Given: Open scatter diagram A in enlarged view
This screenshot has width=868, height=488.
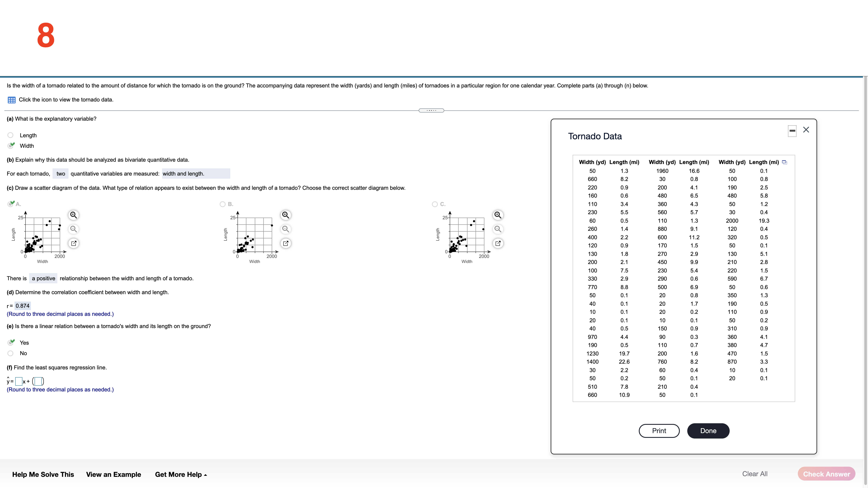Looking at the screenshot, I should point(73,243).
